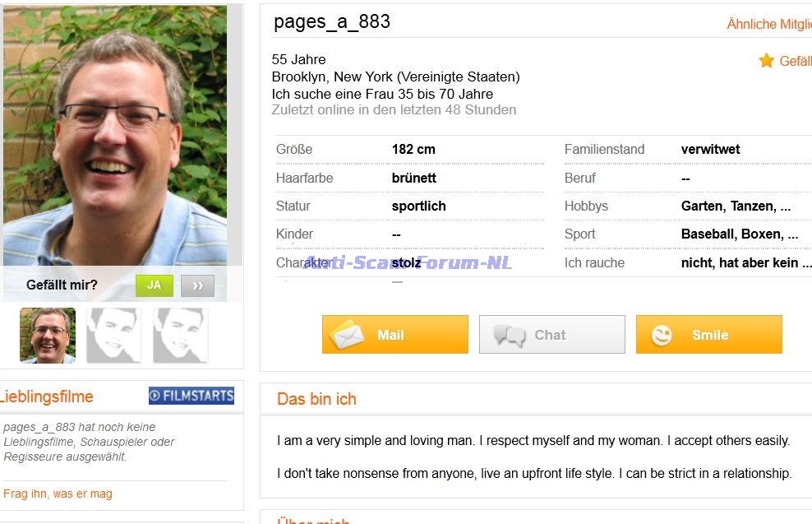Click the Lieblingsfilme section heading
The image size is (812, 524).
coord(46,396)
